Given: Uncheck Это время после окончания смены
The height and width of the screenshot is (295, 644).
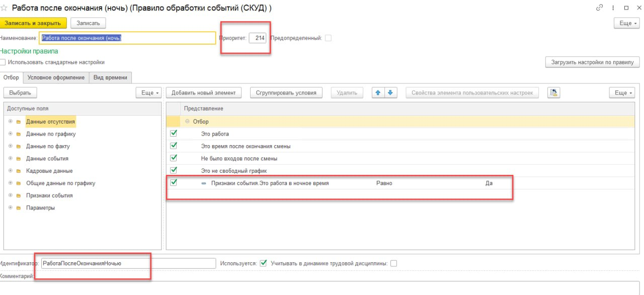Looking at the screenshot, I should pos(174,146).
